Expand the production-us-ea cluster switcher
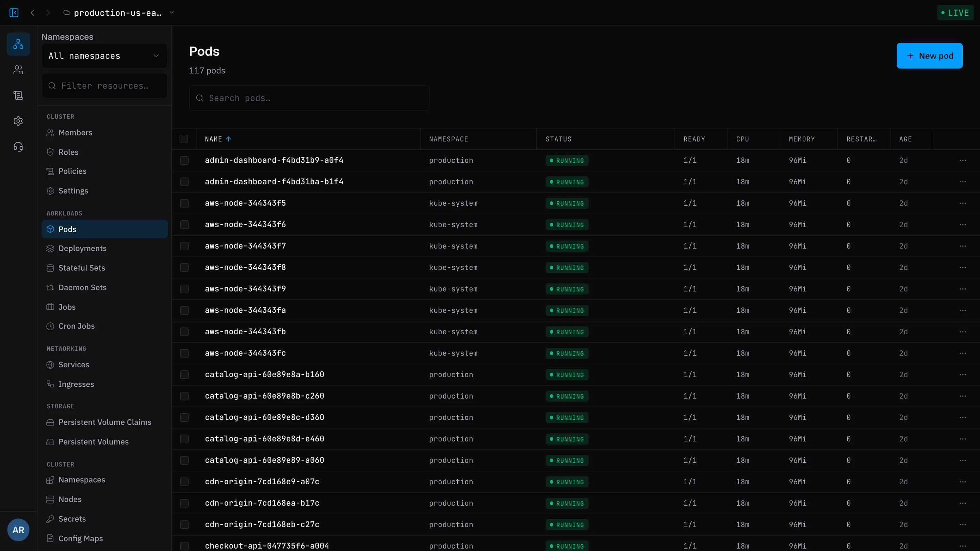This screenshot has width=980, height=551. pos(118,13)
